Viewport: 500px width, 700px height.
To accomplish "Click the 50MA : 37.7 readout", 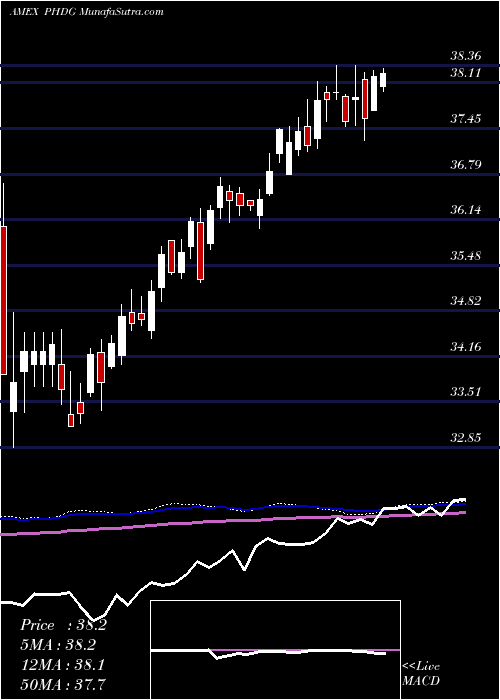I will tap(63, 684).
